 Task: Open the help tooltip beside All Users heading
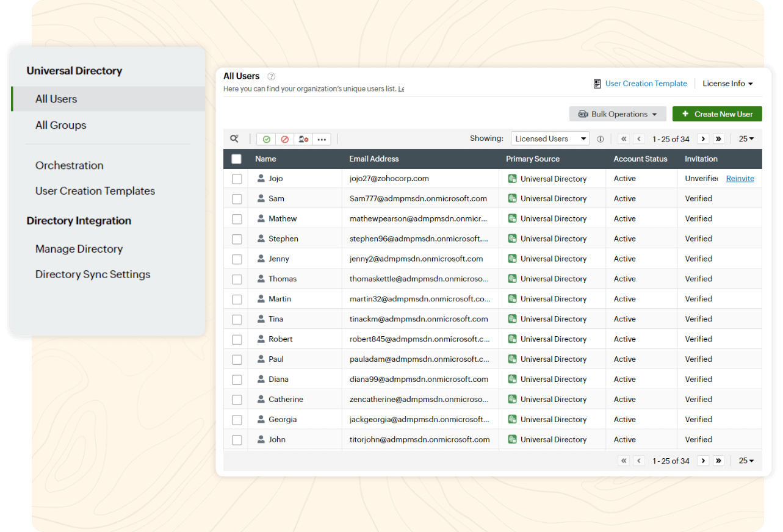(271, 76)
